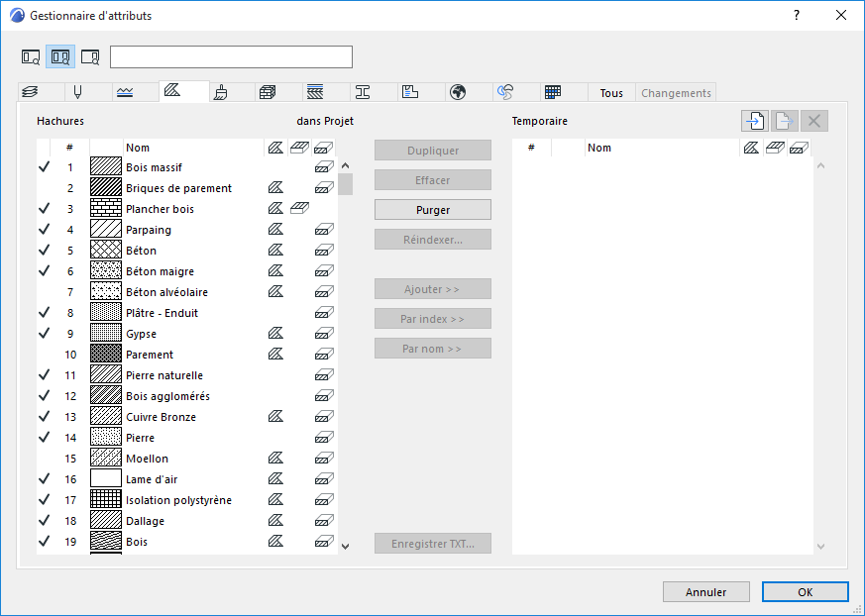Click the hatch list scroll-down arrow
This screenshot has height=616, width=865.
(345, 546)
